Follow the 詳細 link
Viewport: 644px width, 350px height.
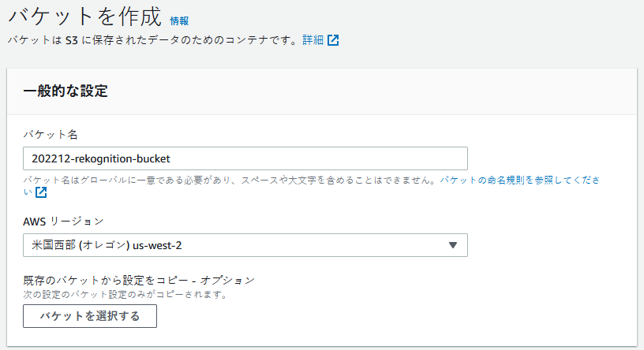313,40
